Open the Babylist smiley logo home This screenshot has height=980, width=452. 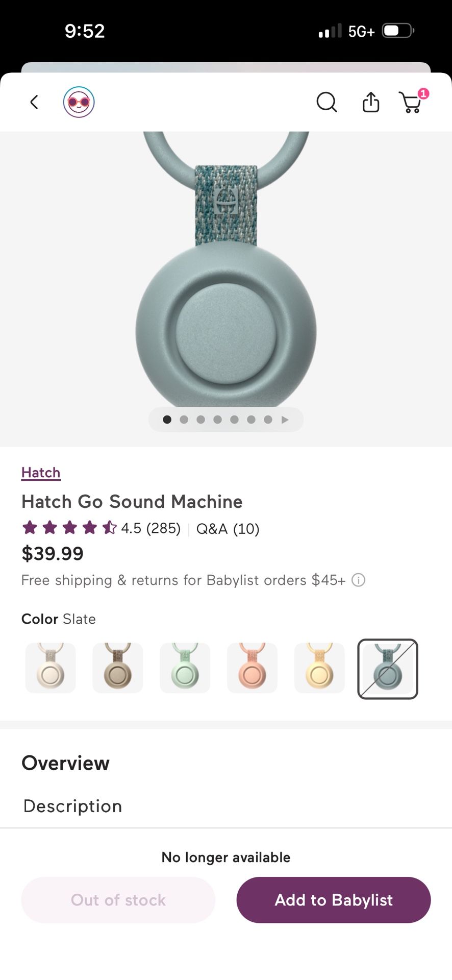click(79, 102)
